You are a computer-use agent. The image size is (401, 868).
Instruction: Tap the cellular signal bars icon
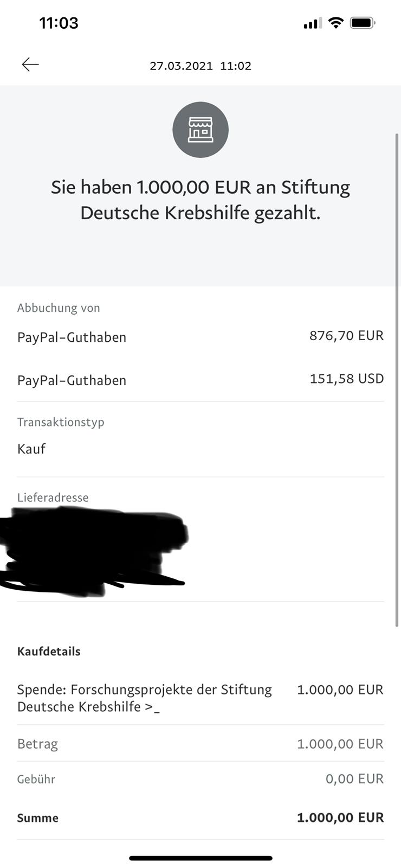click(x=312, y=23)
